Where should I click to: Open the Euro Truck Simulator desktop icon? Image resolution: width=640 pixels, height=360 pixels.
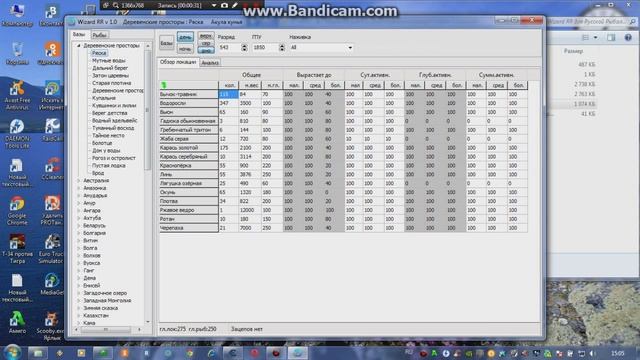click(x=51, y=249)
